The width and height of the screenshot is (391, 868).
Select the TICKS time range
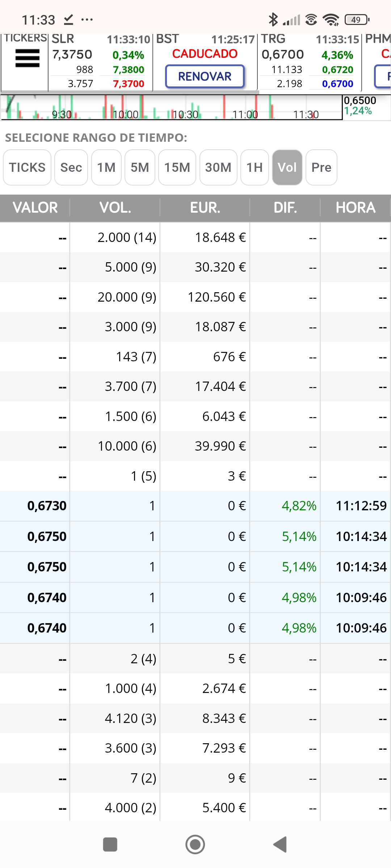click(x=27, y=167)
